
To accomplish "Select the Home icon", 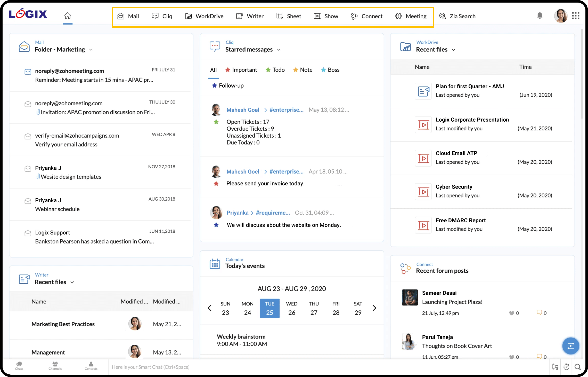I will 68,15.
